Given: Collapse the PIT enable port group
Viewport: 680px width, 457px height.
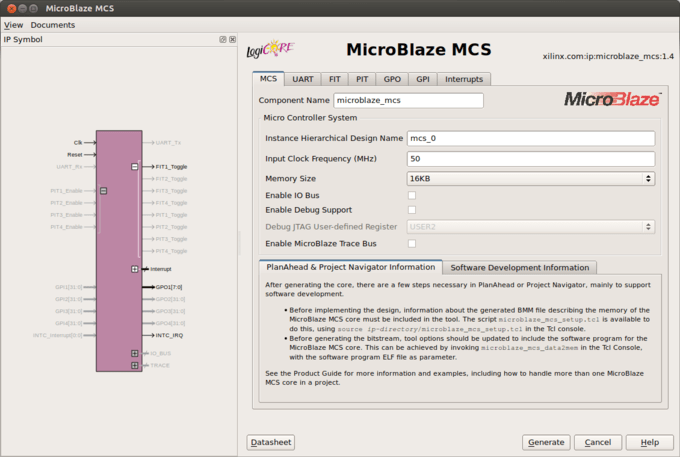Looking at the screenshot, I should point(104,191).
